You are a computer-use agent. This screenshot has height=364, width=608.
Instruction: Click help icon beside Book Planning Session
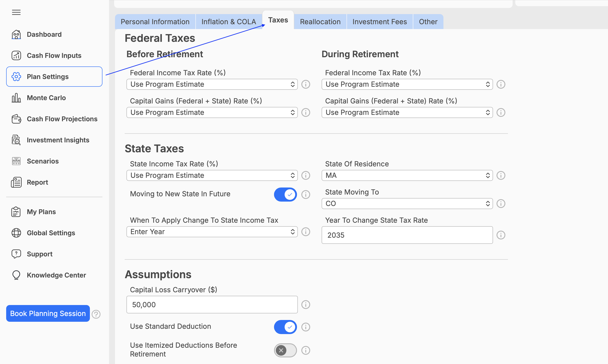(x=96, y=314)
